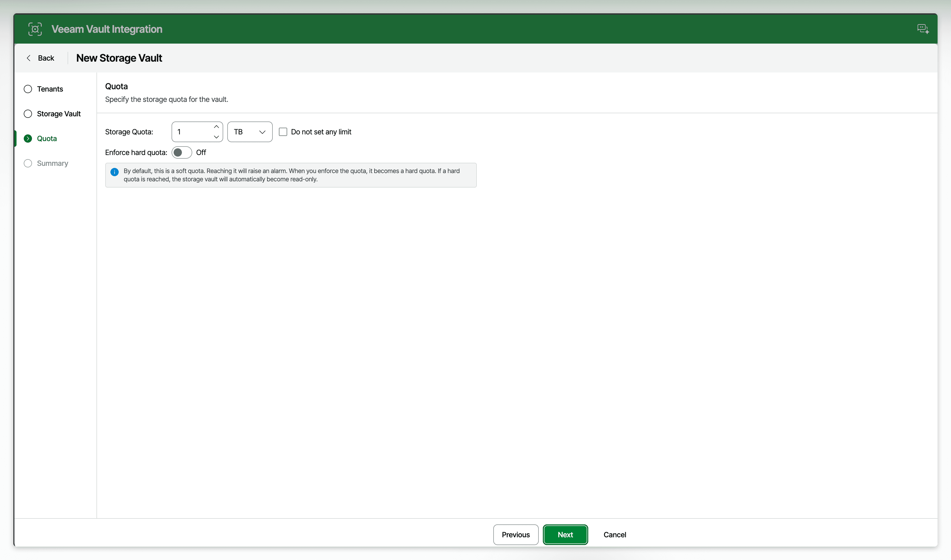
Task: Cancel the new storage vault wizard
Action: (x=615, y=535)
